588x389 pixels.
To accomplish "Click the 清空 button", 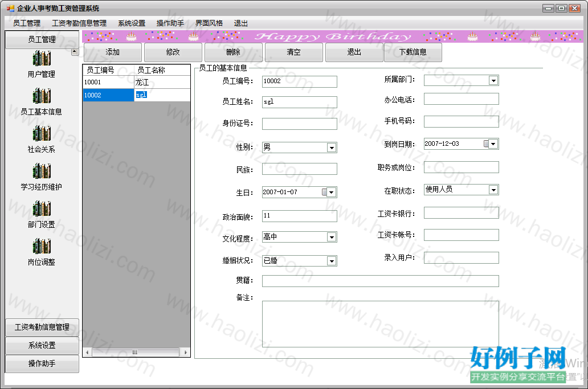I will click(293, 52).
